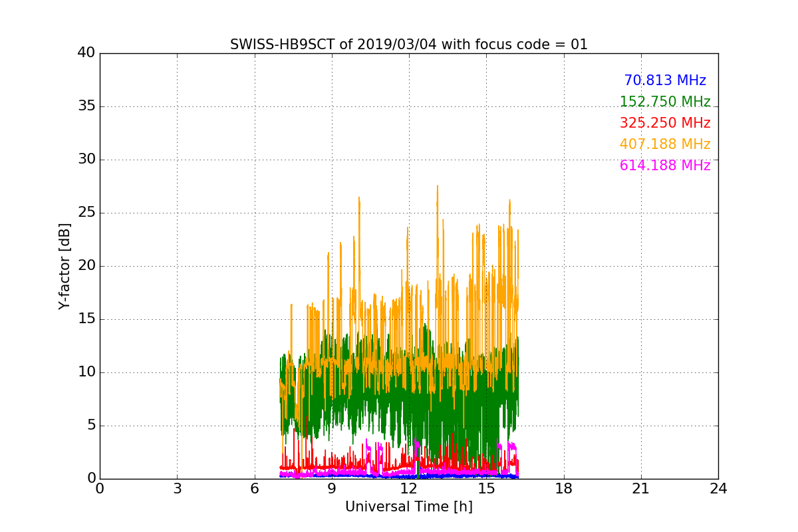Click the y-axis tick label 25
This screenshot has width=798, height=532.
[86, 213]
